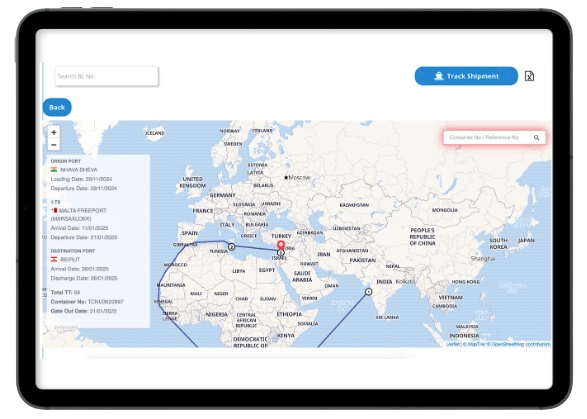This screenshot has height=419, width=587.
Task: Click the Excel export file icon
Action: pyautogui.click(x=529, y=76)
